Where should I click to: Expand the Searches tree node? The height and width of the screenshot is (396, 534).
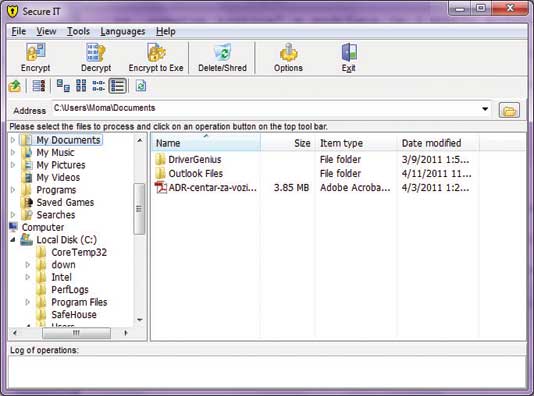(x=13, y=215)
